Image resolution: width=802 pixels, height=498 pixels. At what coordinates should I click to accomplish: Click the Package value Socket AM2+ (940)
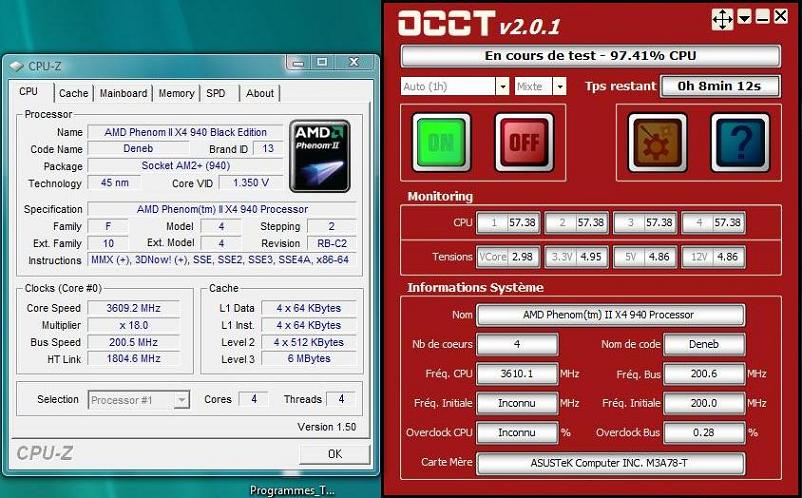click(x=185, y=166)
